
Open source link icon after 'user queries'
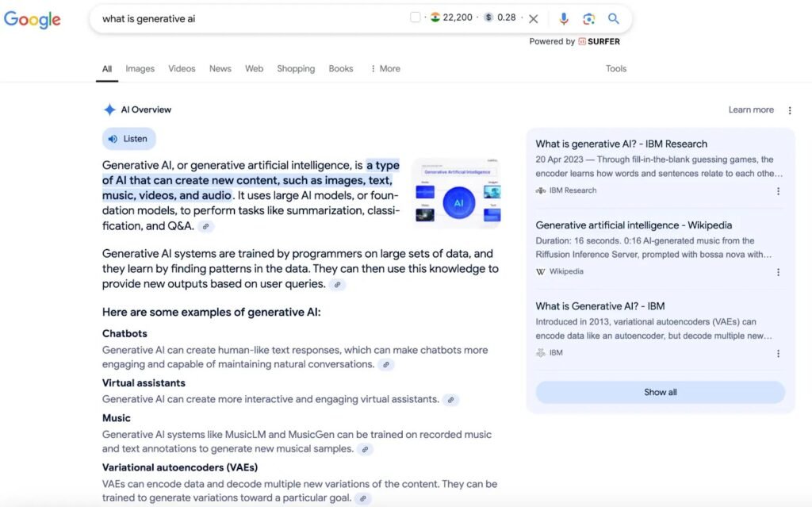tap(337, 285)
